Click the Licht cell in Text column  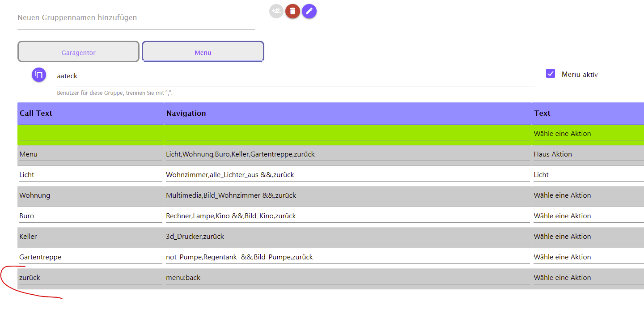(x=589, y=175)
